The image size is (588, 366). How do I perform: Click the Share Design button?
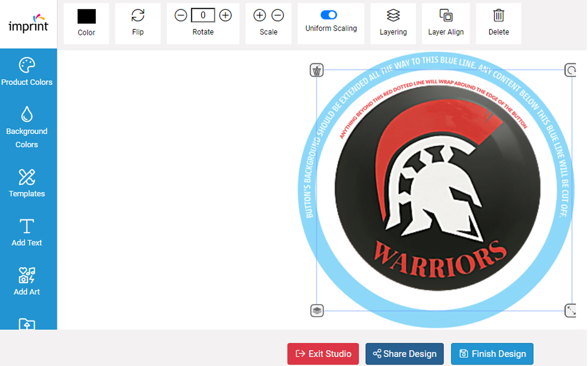404,354
